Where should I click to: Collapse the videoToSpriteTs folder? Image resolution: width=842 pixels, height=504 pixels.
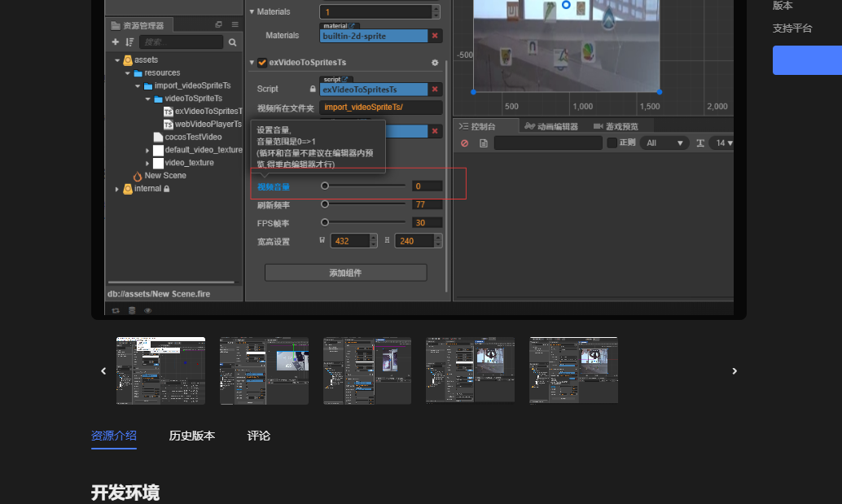147,99
